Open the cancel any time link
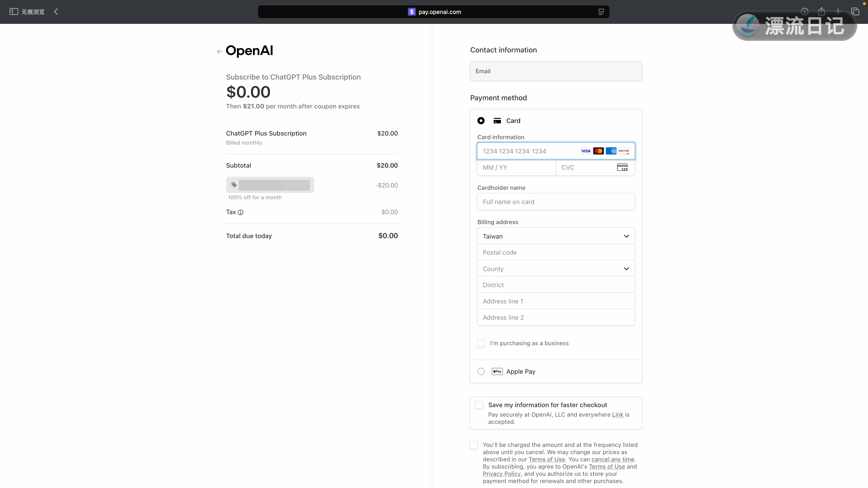Image resolution: width=868 pixels, height=488 pixels. click(x=613, y=459)
